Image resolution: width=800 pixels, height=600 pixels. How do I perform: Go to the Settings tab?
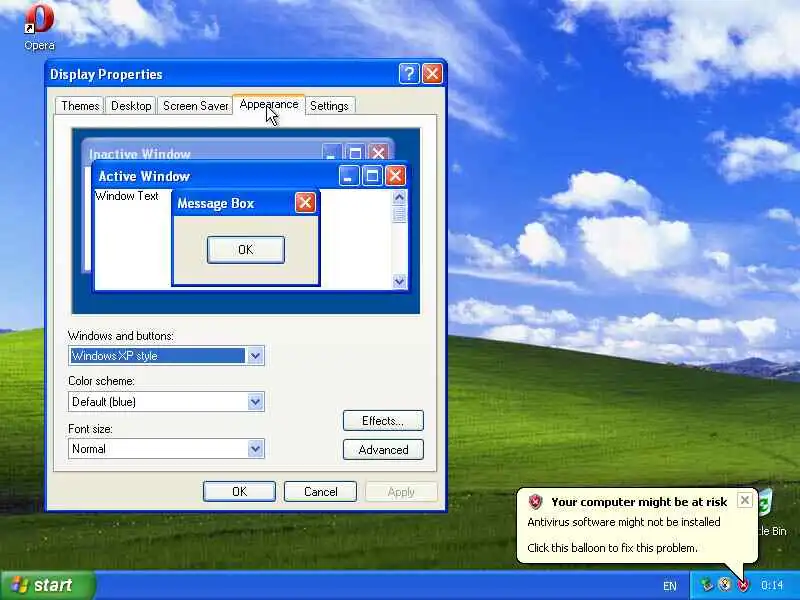(x=329, y=106)
